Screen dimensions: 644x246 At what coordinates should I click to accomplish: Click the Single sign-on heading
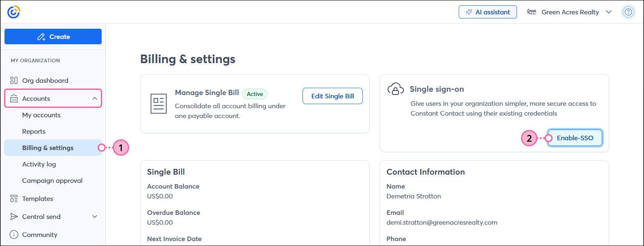(437, 89)
